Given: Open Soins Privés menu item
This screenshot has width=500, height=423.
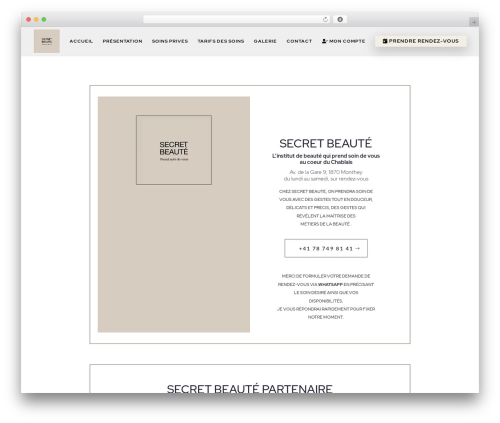Looking at the screenshot, I should tap(170, 41).
